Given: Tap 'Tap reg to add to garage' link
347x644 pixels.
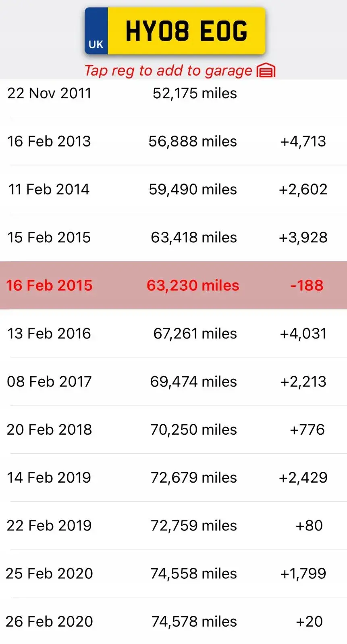Looking at the screenshot, I should click(x=168, y=70).
